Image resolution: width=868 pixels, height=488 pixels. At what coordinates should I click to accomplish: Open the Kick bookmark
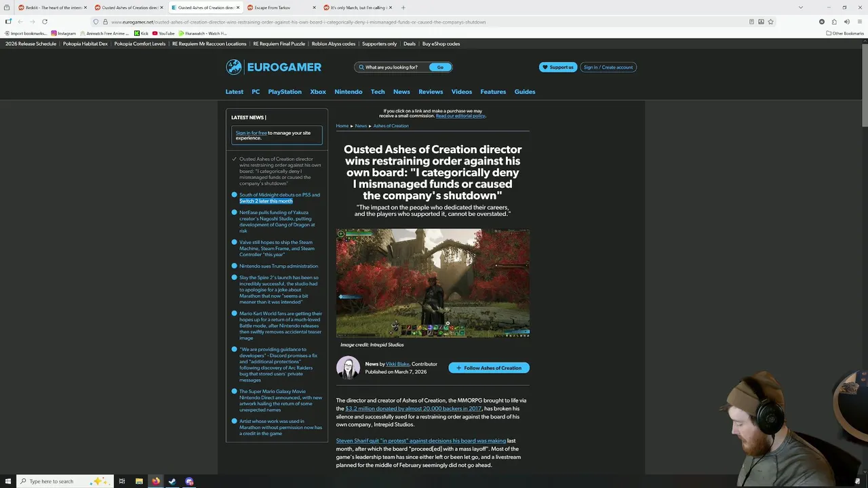[141, 33]
